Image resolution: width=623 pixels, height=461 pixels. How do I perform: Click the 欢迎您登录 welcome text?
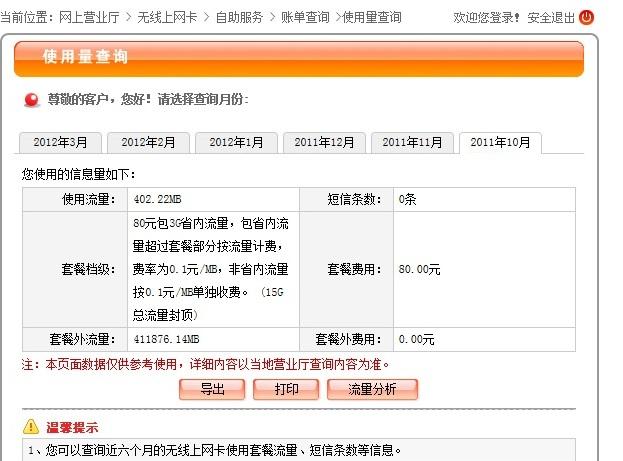click(x=486, y=18)
